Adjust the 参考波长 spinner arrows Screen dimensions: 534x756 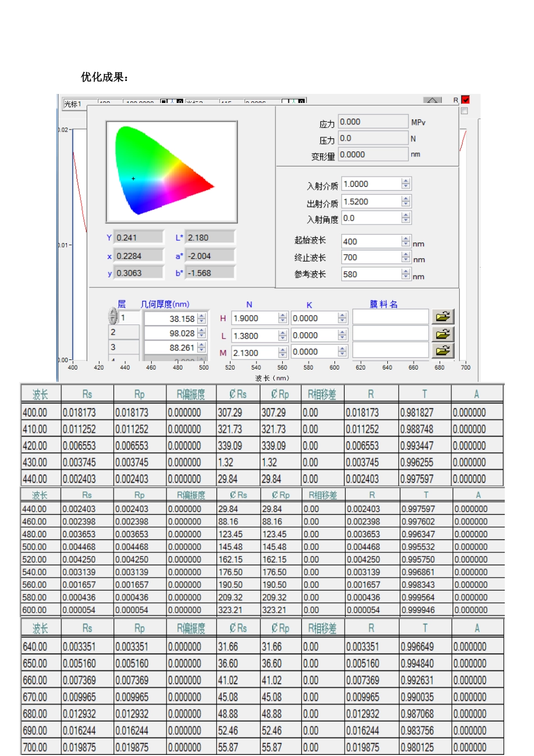[406, 274]
